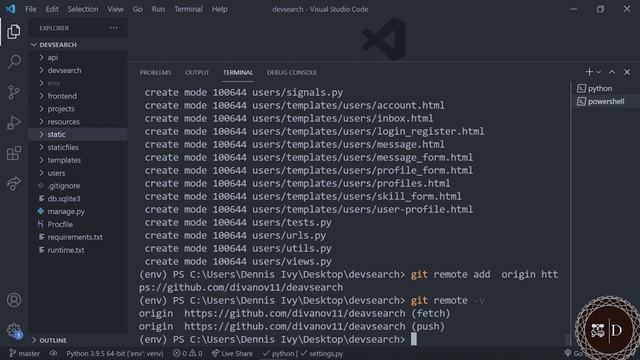
Task: Open the Selection menu
Action: coord(83,9)
